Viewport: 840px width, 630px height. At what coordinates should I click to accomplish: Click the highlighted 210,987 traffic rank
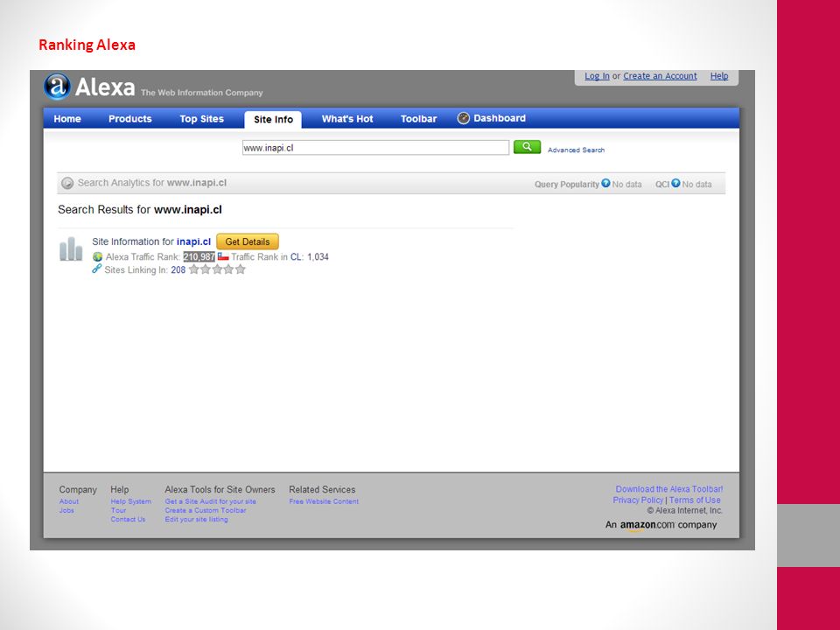coord(199,256)
